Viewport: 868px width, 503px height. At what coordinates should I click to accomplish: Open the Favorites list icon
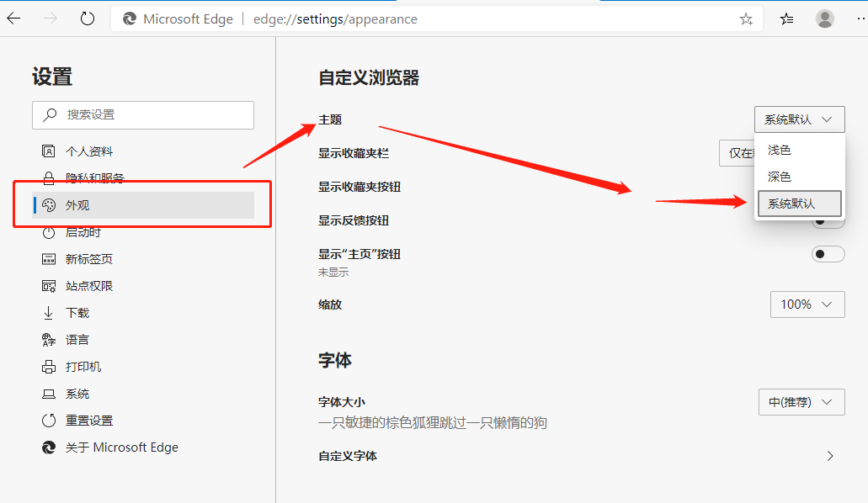pyautogui.click(x=786, y=19)
